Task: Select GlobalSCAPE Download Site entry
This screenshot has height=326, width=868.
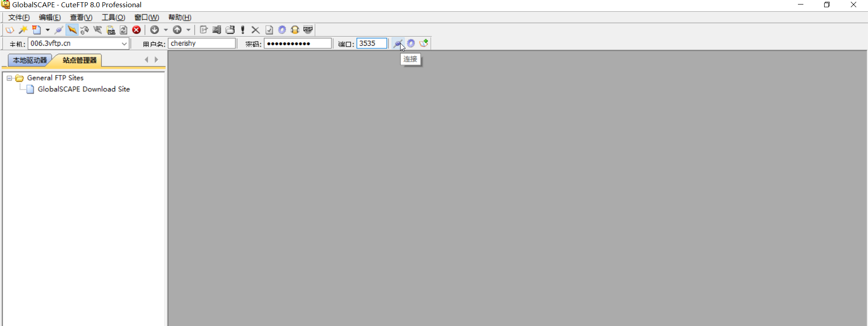Action: pyautogui.click(x=84, y=89)
